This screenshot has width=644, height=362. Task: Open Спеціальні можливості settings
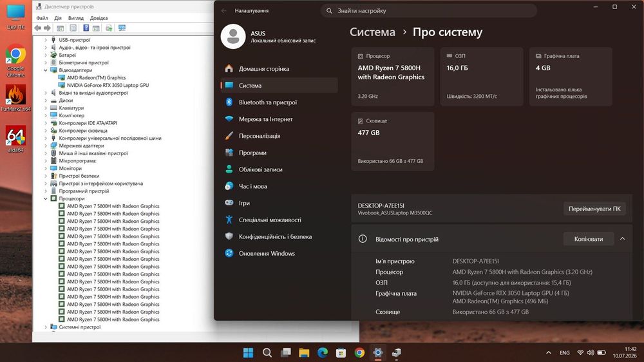[279, 220]
